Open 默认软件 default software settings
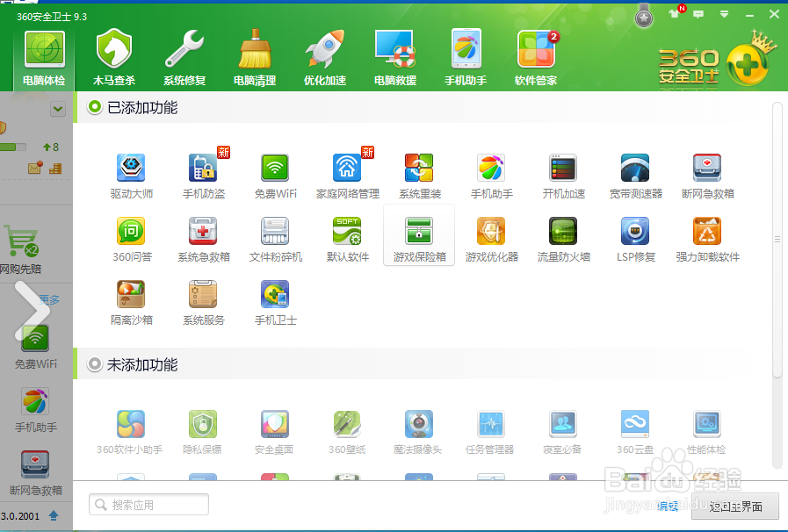Screen dimensions: 788x532 coord(347,240)
